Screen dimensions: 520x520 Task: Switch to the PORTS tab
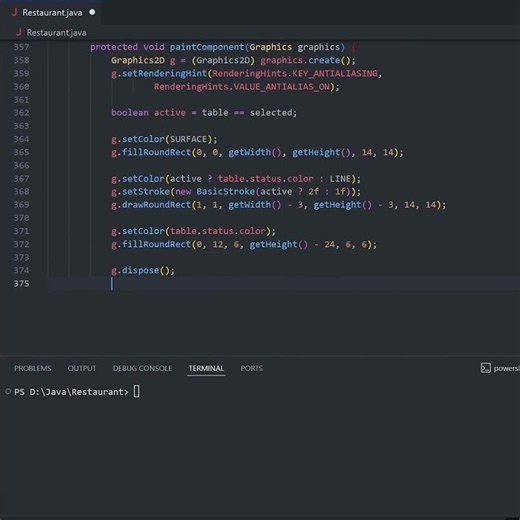tap(252, 368)
